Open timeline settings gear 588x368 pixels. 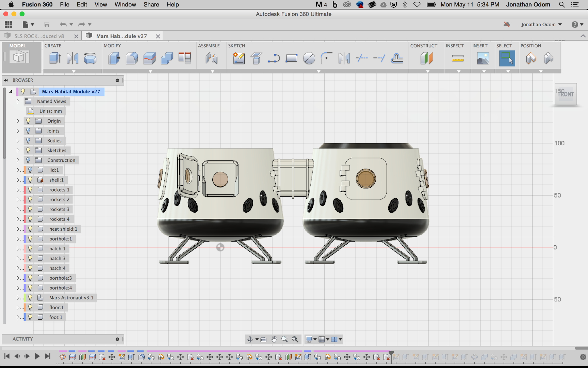[x=583, y=357]
